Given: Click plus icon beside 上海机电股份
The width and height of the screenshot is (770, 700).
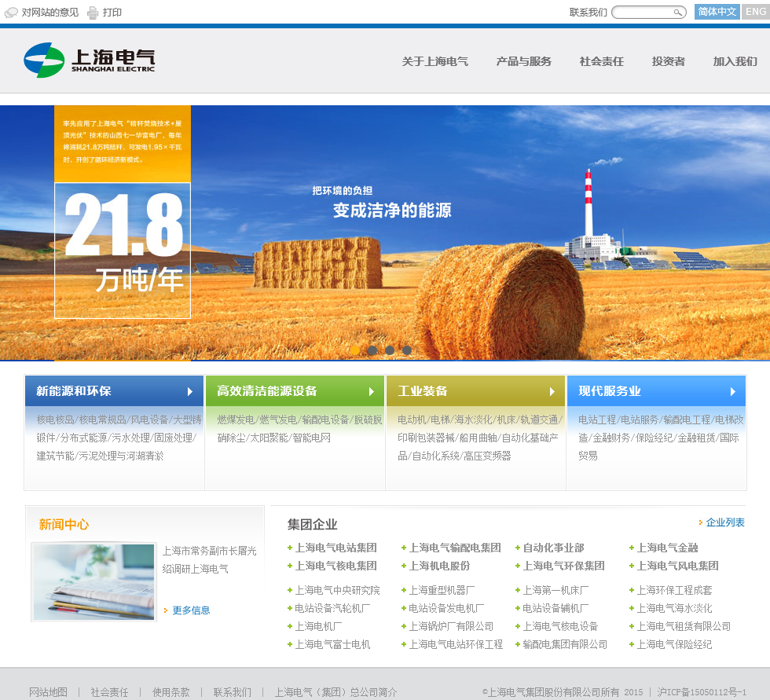Looking at the screenshot, I should (x=404, y=566).
